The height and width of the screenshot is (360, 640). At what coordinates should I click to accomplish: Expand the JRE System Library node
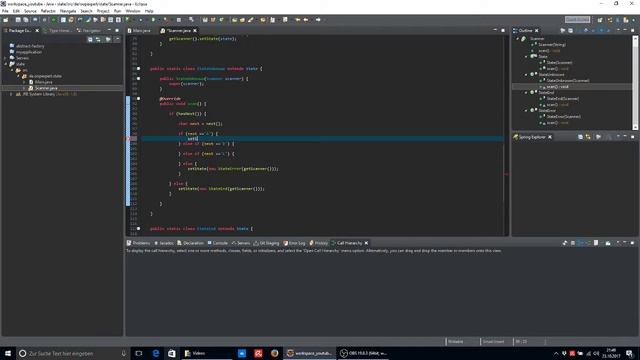pyautogui.click(x=11, y=94)
